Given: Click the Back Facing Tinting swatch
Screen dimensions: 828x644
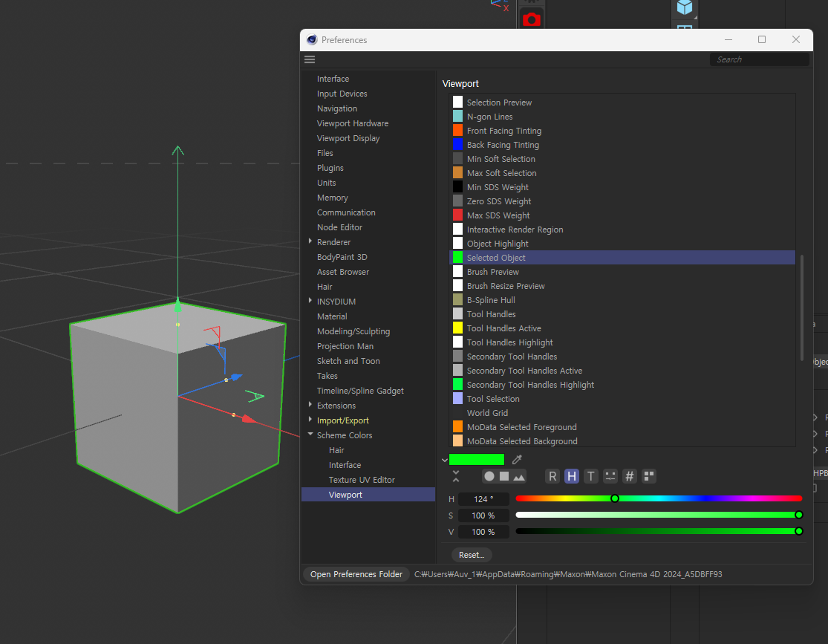Looking at the screenshot, I should point(458,144).
